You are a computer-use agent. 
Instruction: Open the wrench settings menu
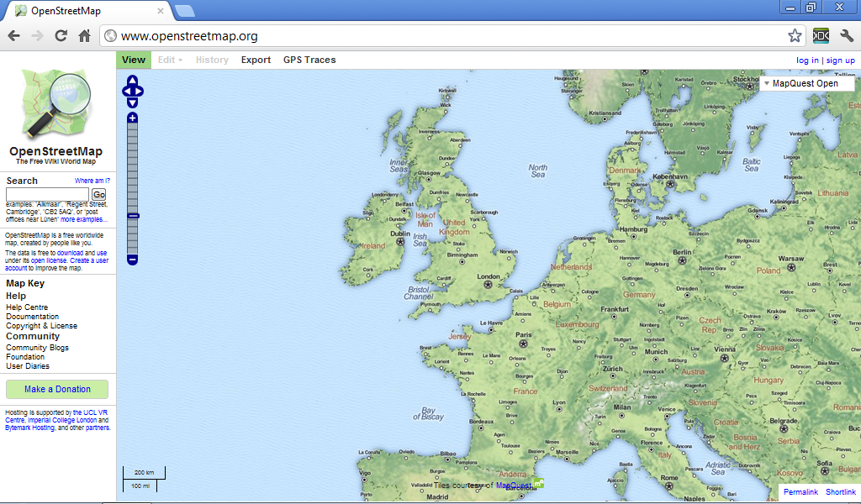[846, 36]
